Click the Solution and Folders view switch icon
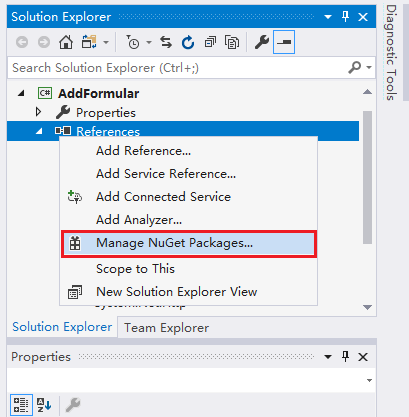Image resolution: width=409 pixels, height=417 pixels. pos(89,42)
